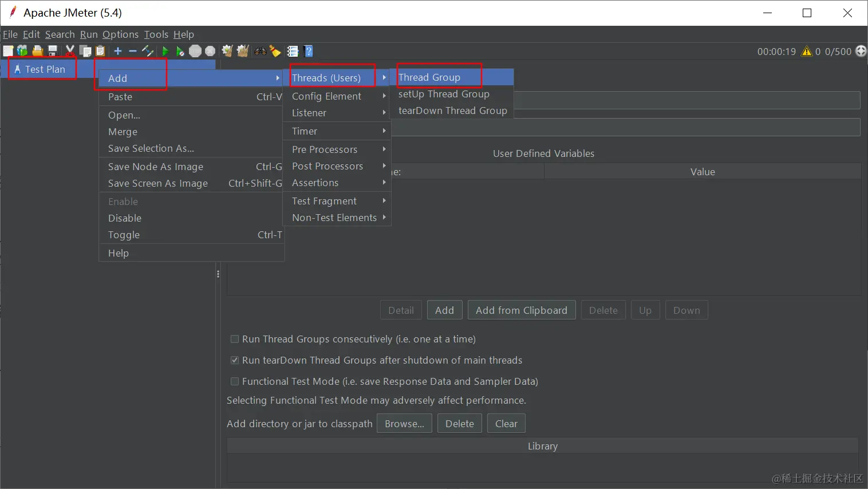Click the Toggle enable/disable icon
Screen dimensions: 868x489
[x=148, y=52]
